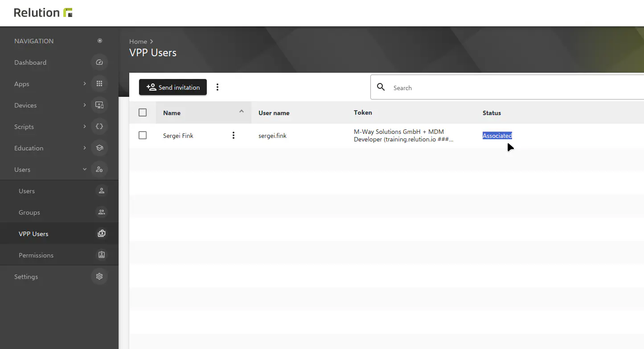Collapse the Users submenu chevron

click(x=85, y=170)
